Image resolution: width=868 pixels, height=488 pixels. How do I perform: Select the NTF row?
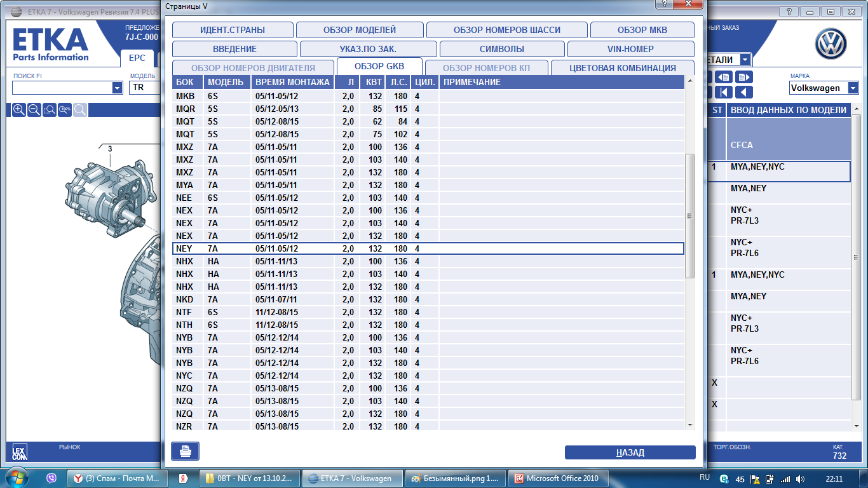428,312
